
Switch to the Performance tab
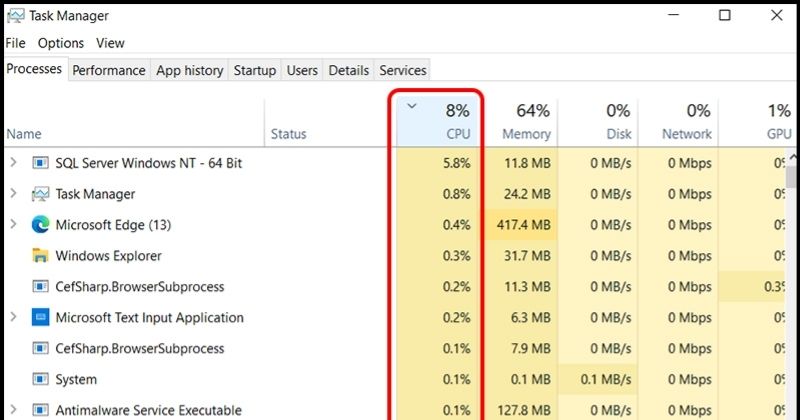[x=109, y=70]
